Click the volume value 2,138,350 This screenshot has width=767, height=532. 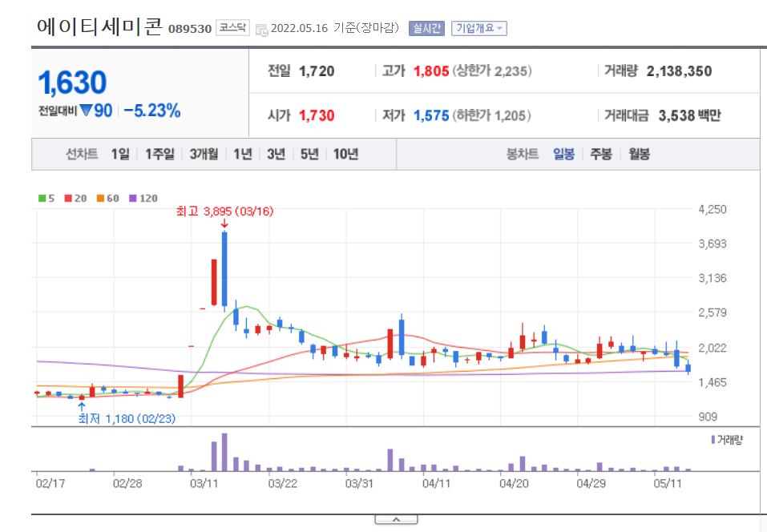(x=679, y=71)
